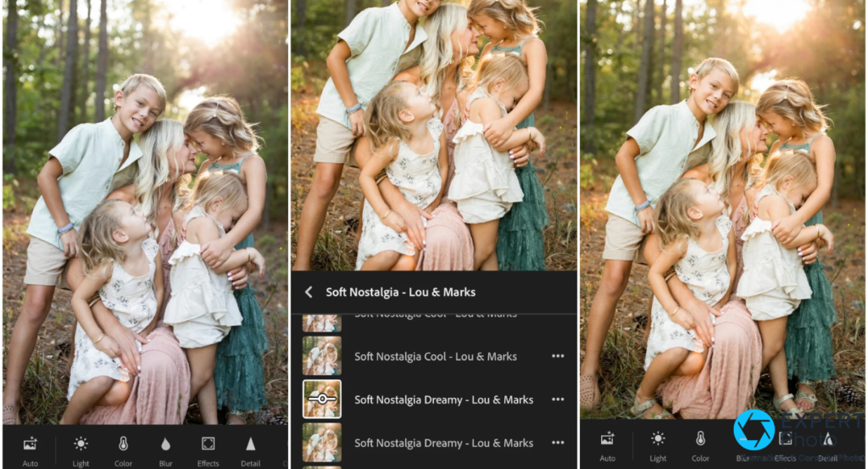868x469 pixels.
Task: Open the Effects panel in the left screen
Action: pyautogui.click(x=209, y=444)
